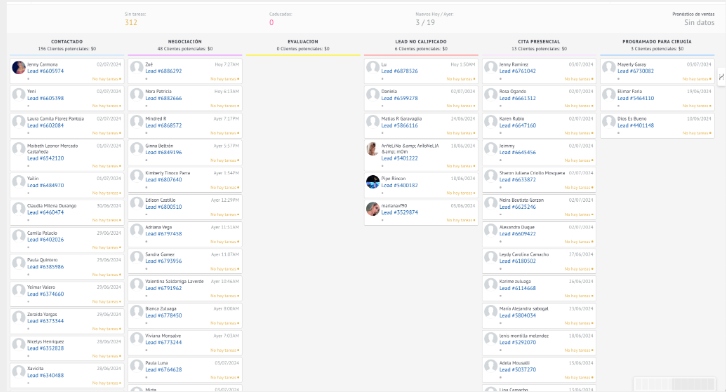Open Lead #5037270 under Adela Mousalli
The width and height of the screenshot is (726, 392).
point(518,370)
